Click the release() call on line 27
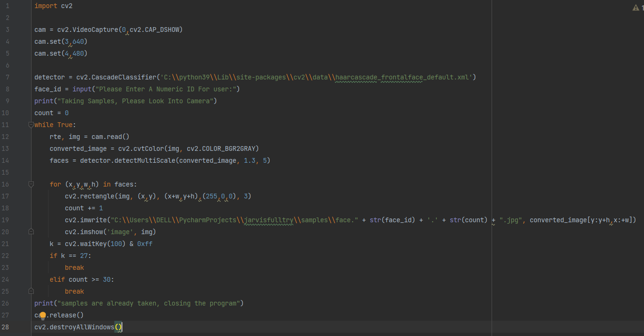644x336 pixels. [x=67, y=315]
